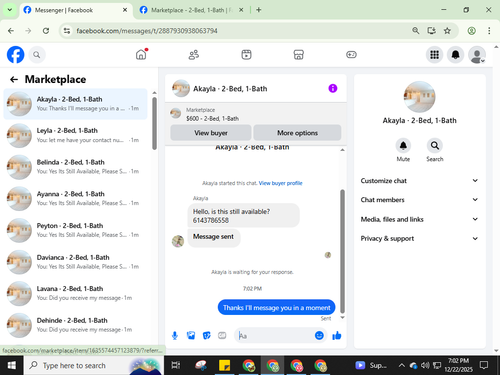Click Type here to search box in taskbar

[93, 366]
